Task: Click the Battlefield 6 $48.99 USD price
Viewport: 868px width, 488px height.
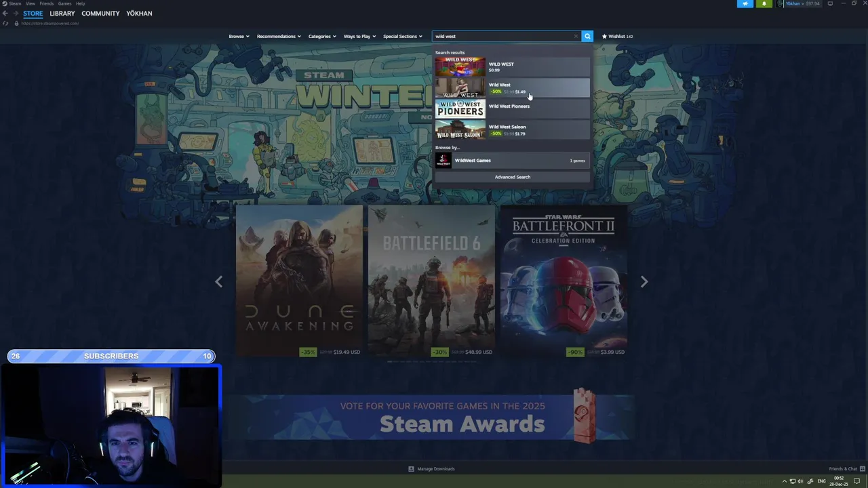Action: tap(479, 352)
